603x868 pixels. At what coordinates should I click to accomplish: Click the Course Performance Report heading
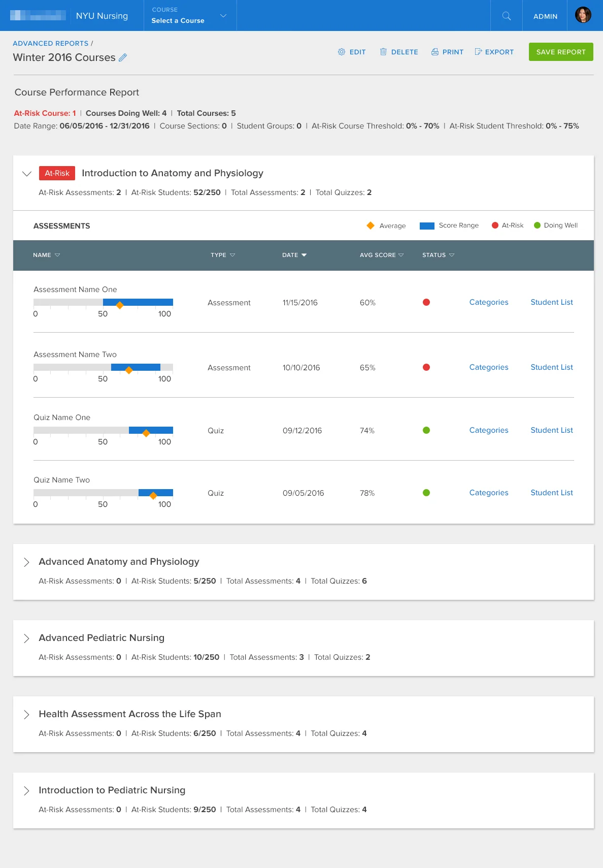pyautogui.click(x=77, y=92)
